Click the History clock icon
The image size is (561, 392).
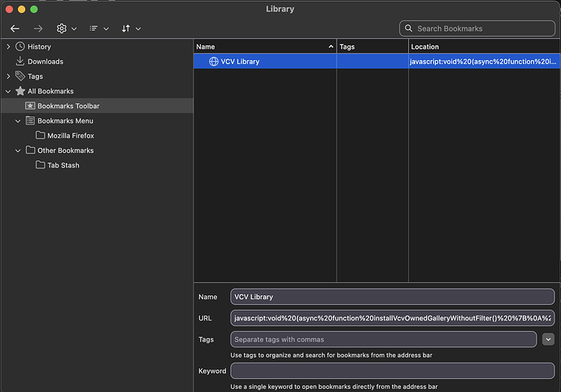click(20, 46)
